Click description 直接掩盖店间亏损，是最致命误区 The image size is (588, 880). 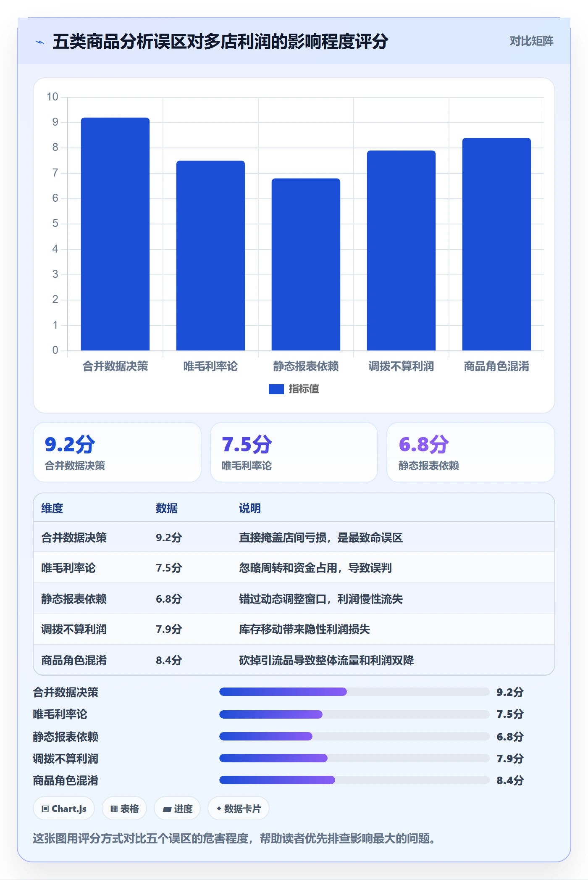pyautogui.click(x=321, y=537)
